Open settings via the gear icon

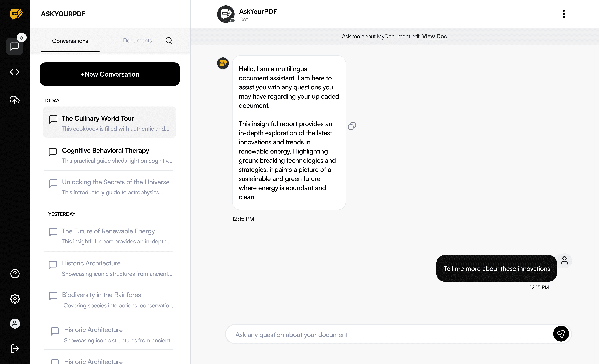tap(15, 299)
